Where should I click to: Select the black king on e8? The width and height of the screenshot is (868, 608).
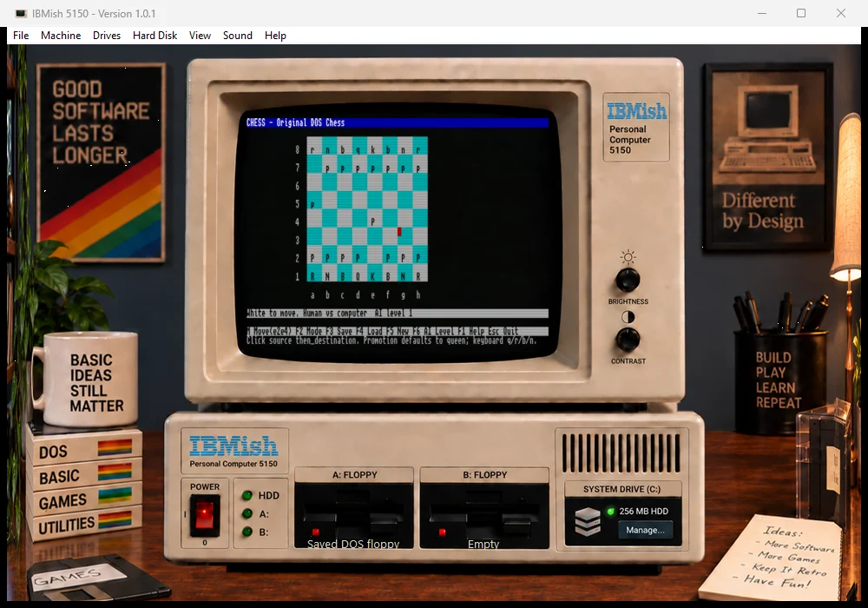coord(372,150)
